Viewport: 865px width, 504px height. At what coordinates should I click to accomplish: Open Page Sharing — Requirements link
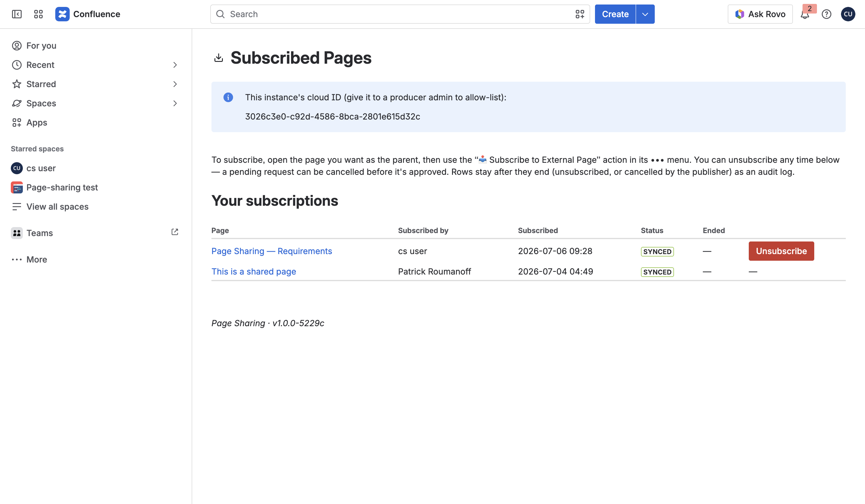(x=272, y=251)
